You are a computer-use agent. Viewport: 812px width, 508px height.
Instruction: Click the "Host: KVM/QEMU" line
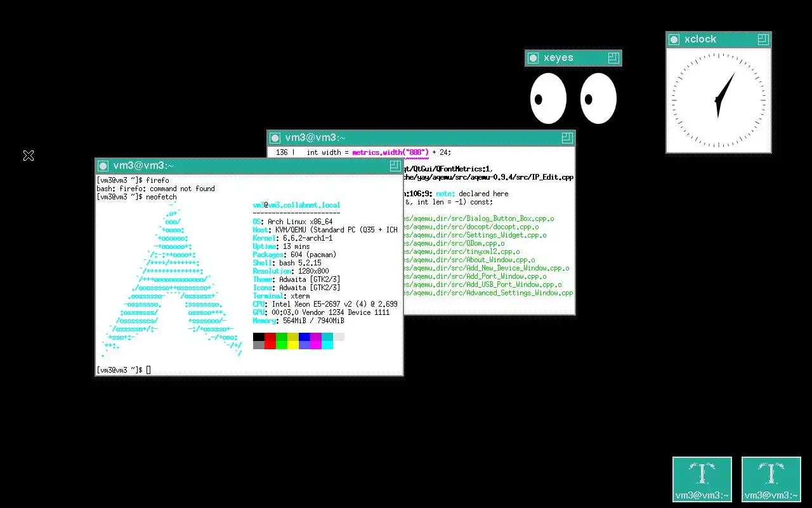pyautogui.click(x=325, y=230)
